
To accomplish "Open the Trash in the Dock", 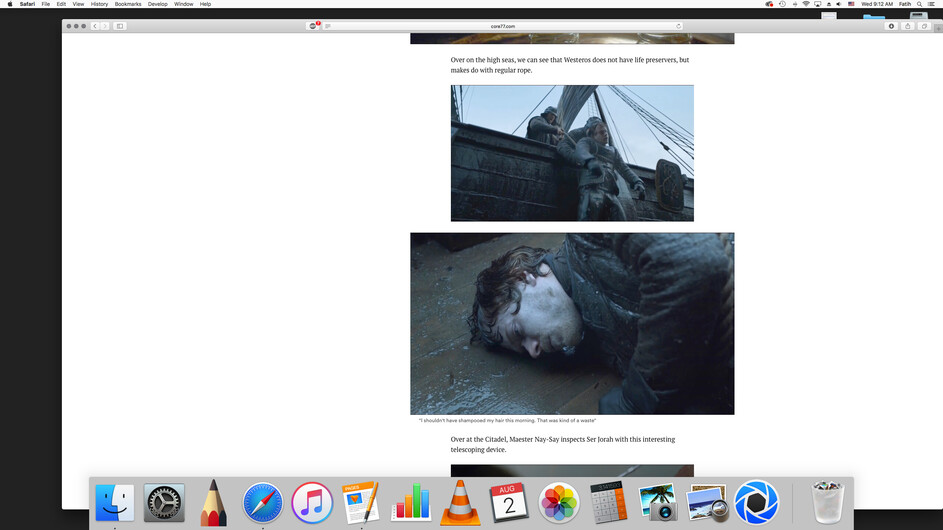I will [828, 502].
